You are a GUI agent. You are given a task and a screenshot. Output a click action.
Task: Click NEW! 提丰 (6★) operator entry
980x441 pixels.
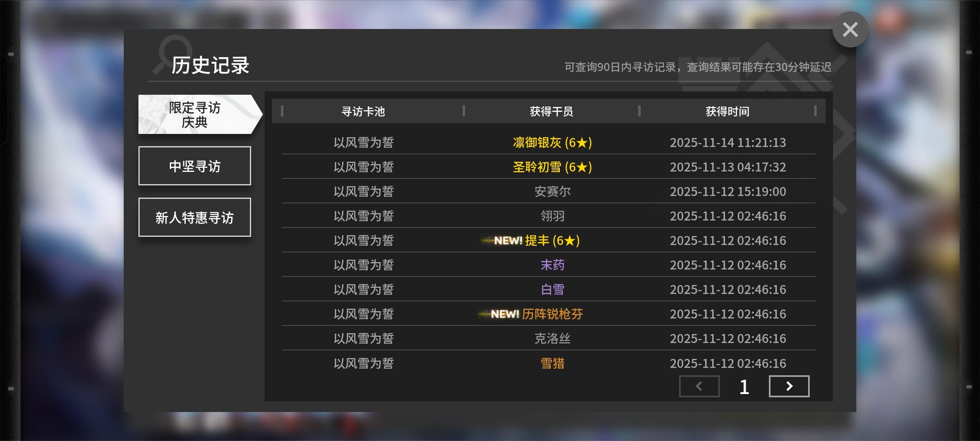click(x=537, y=241)
